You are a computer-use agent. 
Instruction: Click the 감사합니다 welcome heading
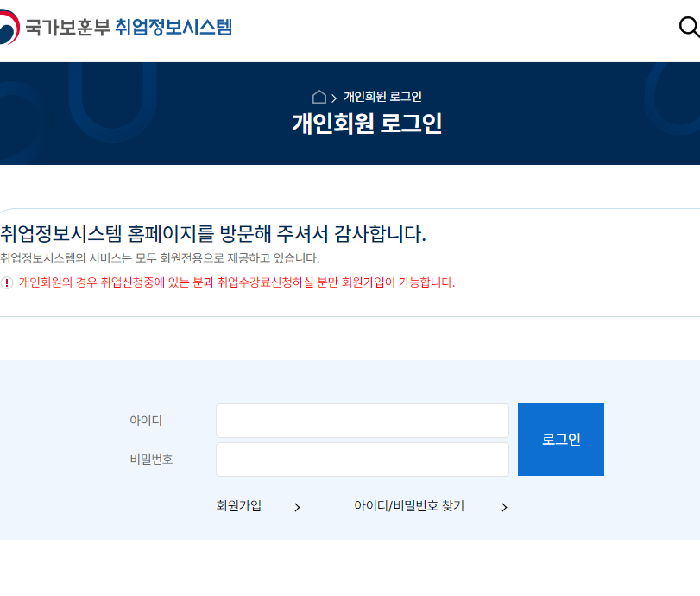213,234
